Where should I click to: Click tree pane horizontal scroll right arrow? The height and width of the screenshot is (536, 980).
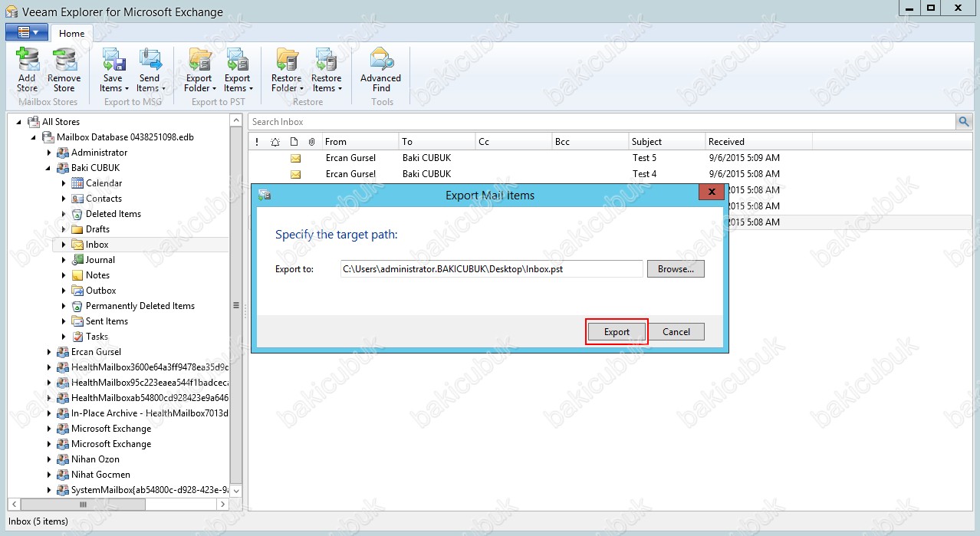pyautogui.click(x=222, y=504)
